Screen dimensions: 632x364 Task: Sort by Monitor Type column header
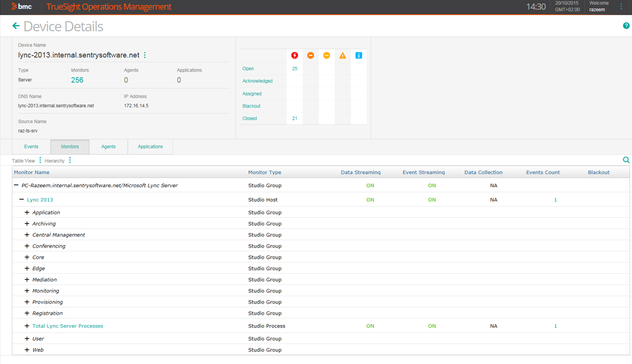(265, 172)
